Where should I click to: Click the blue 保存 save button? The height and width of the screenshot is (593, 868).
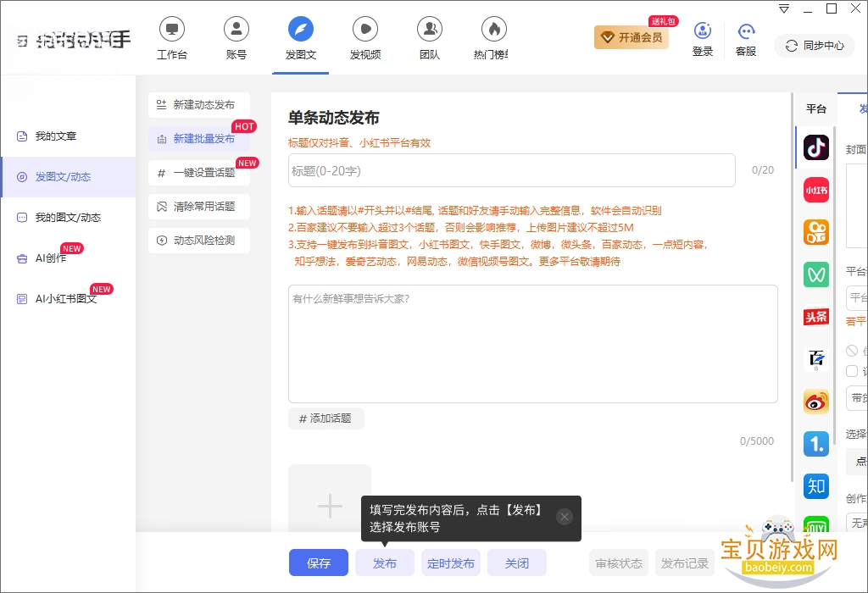coord(319,563)
